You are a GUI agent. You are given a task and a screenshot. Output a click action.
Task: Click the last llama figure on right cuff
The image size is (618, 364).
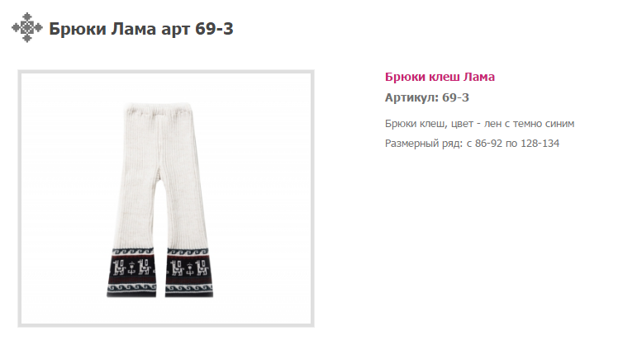[x=202, y=267]
